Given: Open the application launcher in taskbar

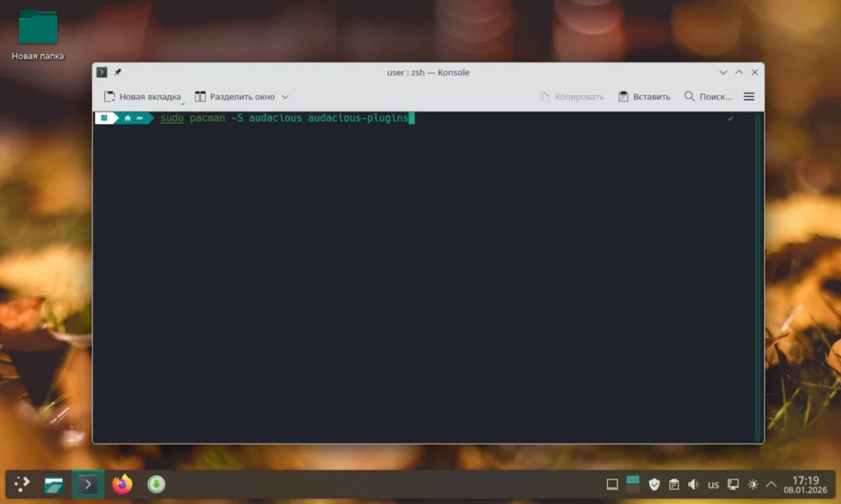Looking at the screenshot, I should click(22, 484).
